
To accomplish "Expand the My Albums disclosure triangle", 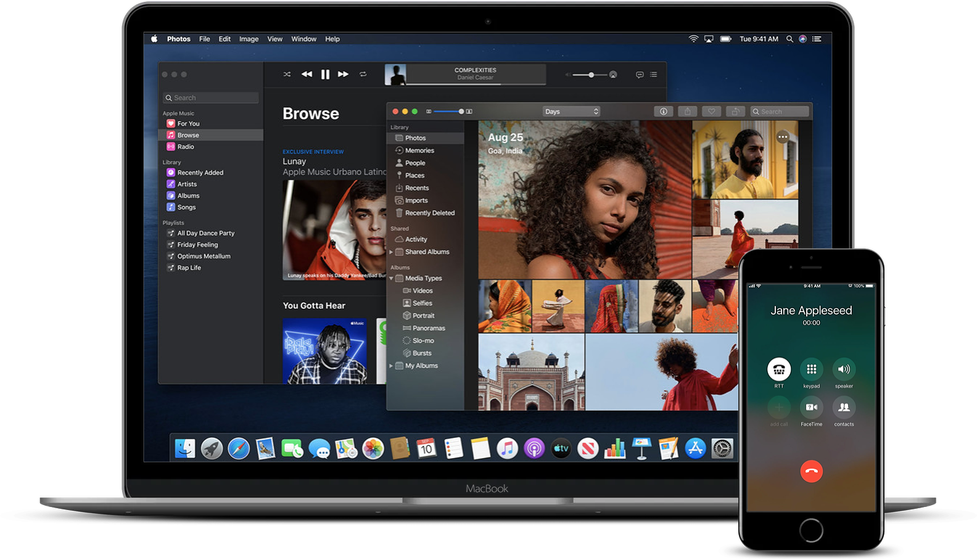I will click(391, 366).
